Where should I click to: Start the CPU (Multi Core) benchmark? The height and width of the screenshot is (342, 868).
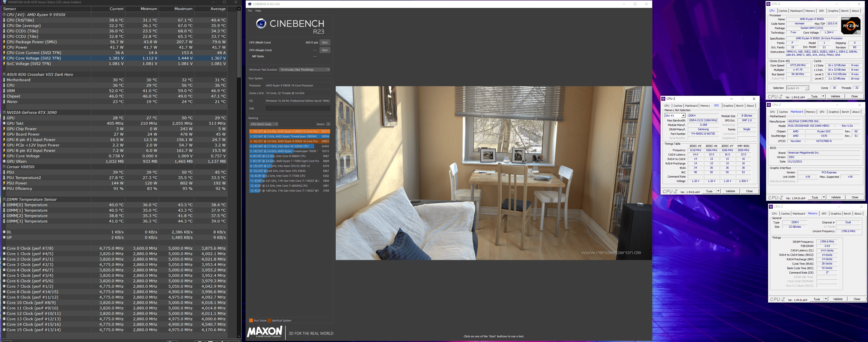325,42
